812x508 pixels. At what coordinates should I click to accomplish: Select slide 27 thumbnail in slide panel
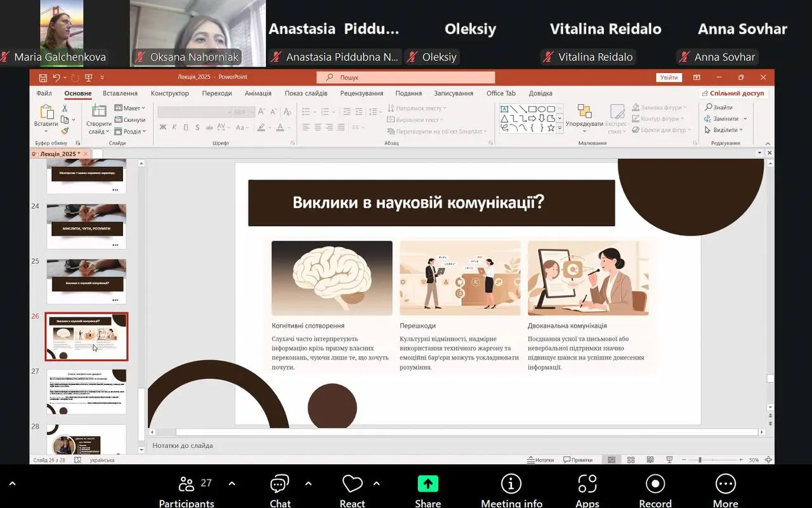click(x=87, y=391)
